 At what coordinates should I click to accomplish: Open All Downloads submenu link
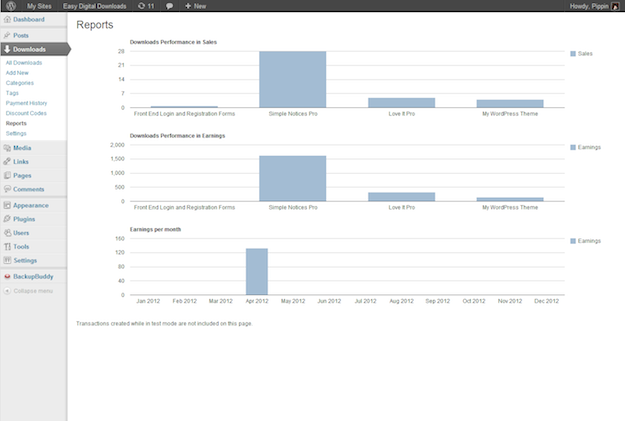24,63
